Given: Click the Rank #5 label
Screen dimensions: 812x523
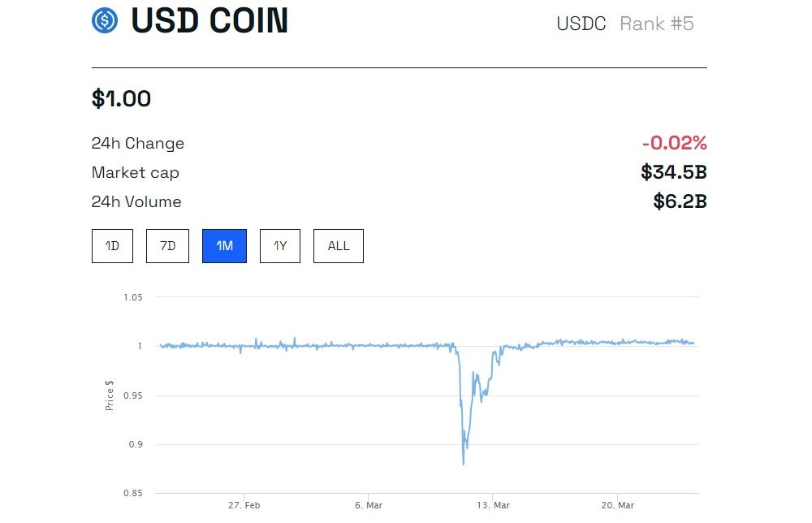Looking at the screenshot, I should point(656,24).
